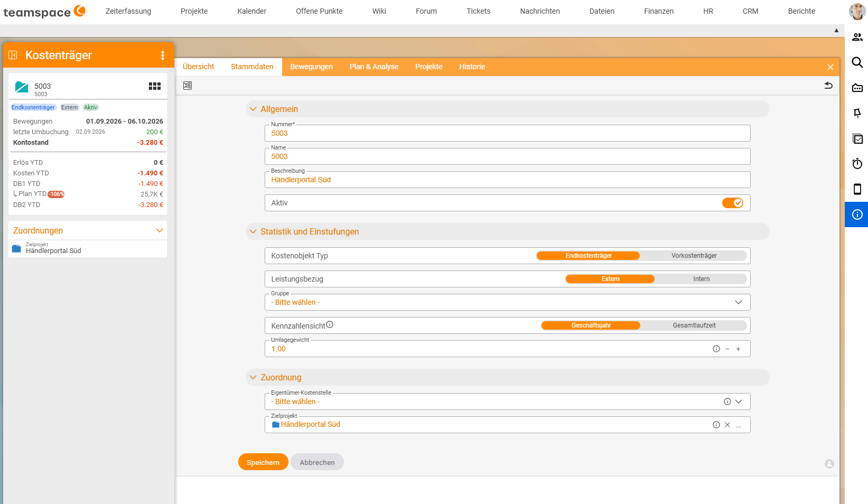868x504 pixels.
Task: Open the user avatar in top right
Action: click(857, 11)
